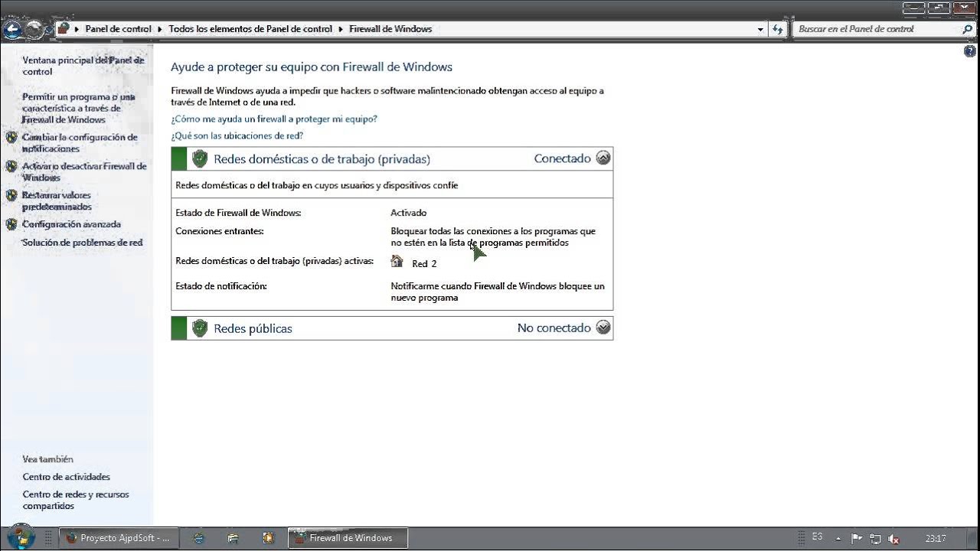This screenshot has height=551, width=980.
Task: Switch to Proyecto AjpdSoft taskbar window
Action: click(119, 538)
